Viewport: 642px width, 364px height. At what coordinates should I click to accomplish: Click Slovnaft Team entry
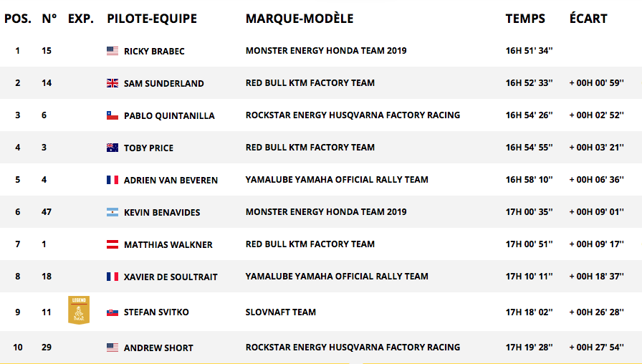click(x=280, y=312)
